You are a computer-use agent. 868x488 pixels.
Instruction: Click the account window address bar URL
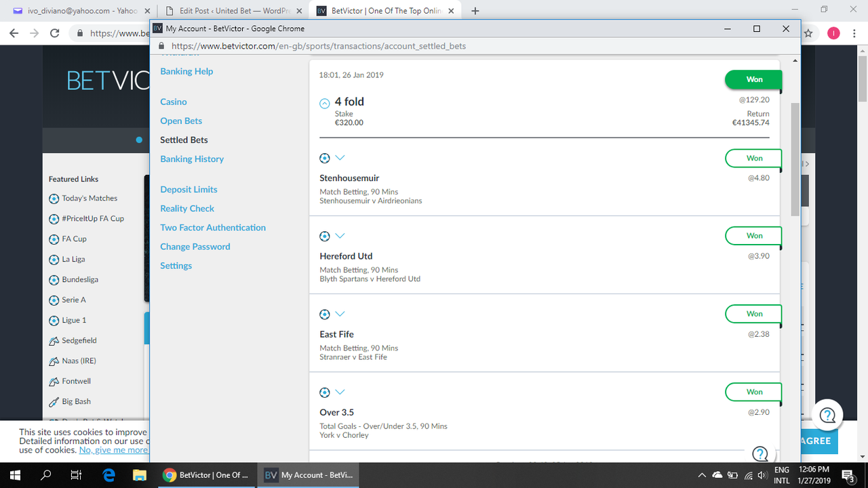319,46
